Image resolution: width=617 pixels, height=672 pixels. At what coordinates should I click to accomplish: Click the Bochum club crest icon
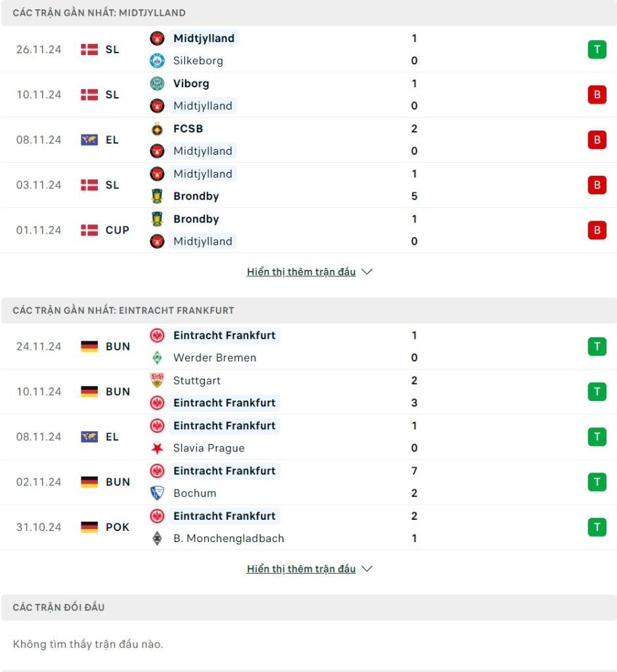pyautogui.click(x=157, y=493)
